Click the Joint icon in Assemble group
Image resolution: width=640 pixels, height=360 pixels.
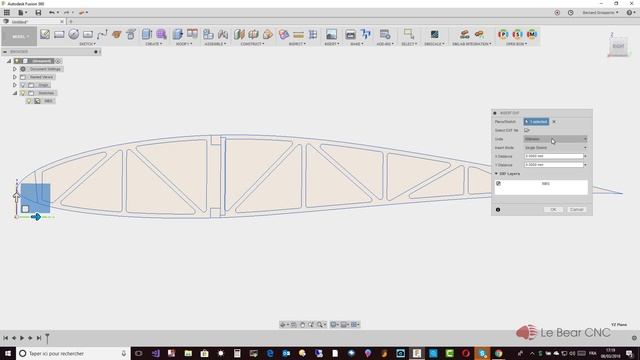pos(223,34)
